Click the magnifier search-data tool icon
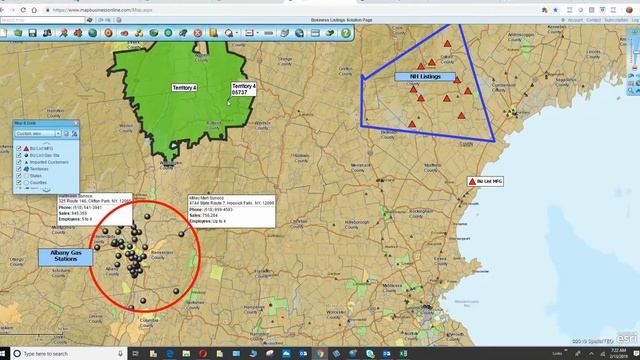Viewport: 640px width, 360px height. (229, 33)
